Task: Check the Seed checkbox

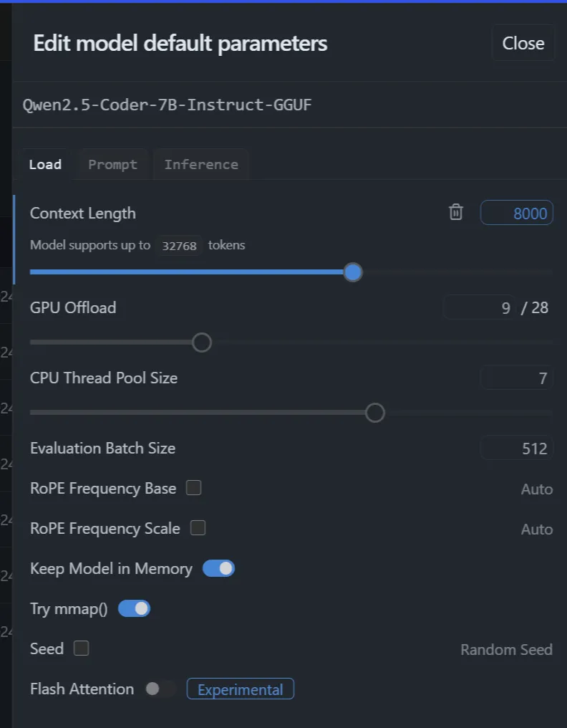Action: click(81, 648)
